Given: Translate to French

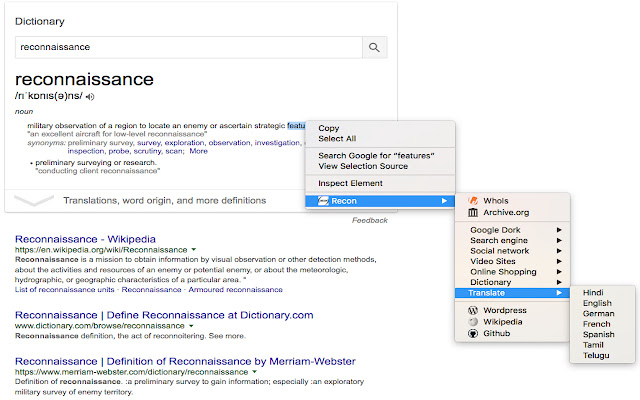Looking at the screenshot, I should click(602, 324).
